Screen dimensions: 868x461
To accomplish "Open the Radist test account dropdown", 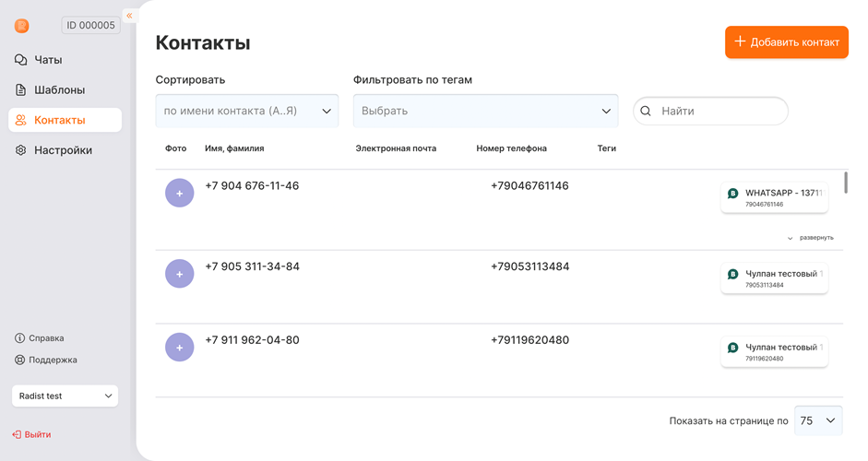I will point(65,396).
